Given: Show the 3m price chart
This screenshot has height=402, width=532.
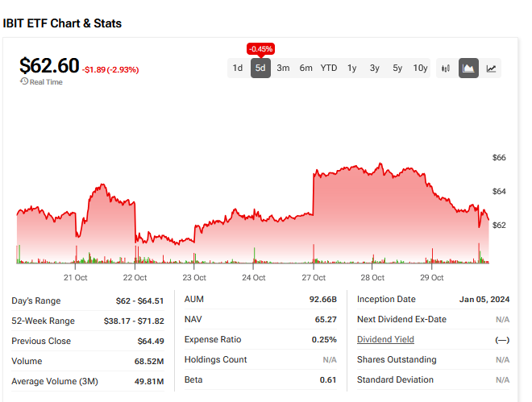Looking at the screenshot, I should click(x=283, y=68).
